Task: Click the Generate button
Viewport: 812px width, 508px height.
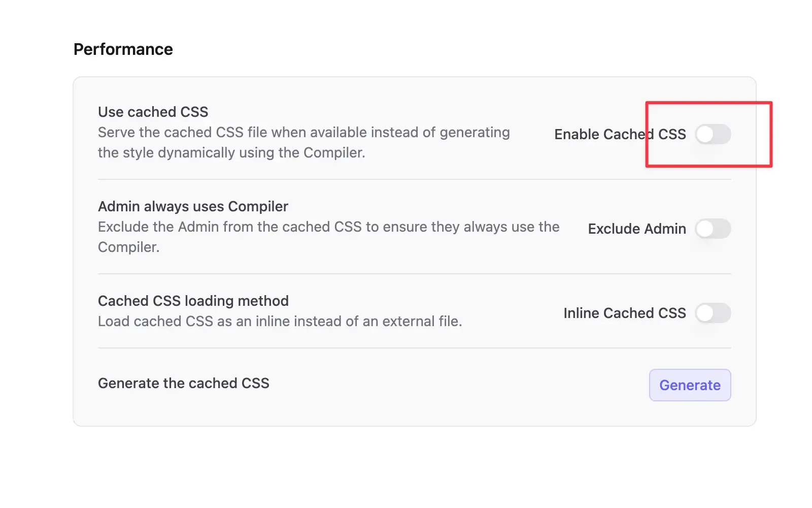Action: click(690, 385)
